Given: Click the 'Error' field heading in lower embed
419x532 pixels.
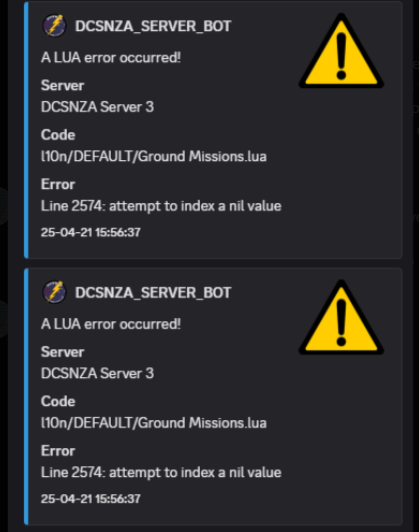Looking at the screenshot, I should tap(58, 451).
